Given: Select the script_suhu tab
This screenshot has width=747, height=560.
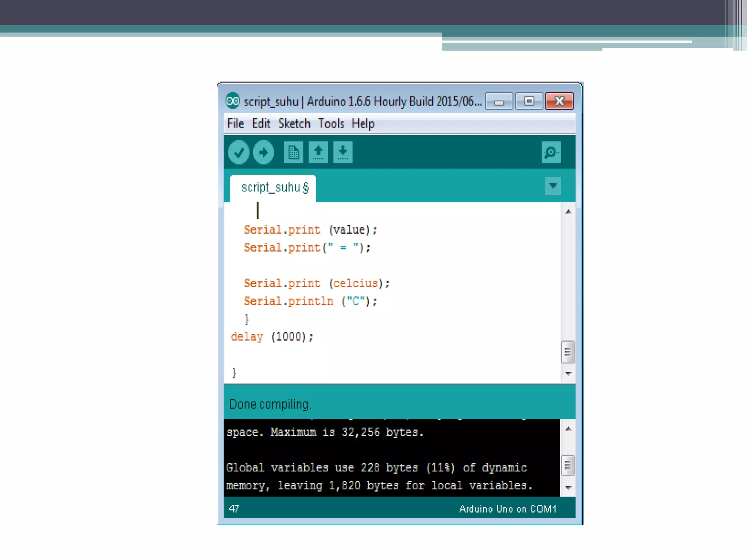Looking at the screenshot, I should coord(274,187).
